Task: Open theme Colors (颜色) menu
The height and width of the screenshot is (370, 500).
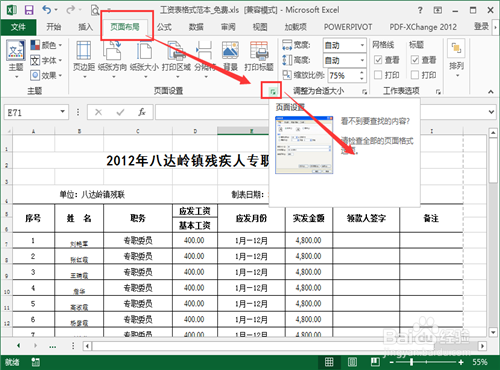Action: click(46, 45)
